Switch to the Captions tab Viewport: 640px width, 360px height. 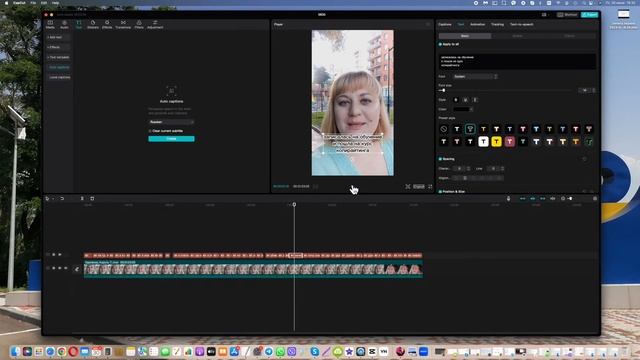tap(445, 24)
